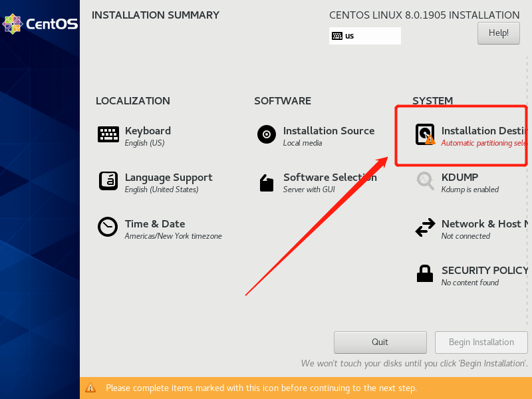Click the Installation Source disc icon
The width and height of the screenshot is (532, 399).
267,134
